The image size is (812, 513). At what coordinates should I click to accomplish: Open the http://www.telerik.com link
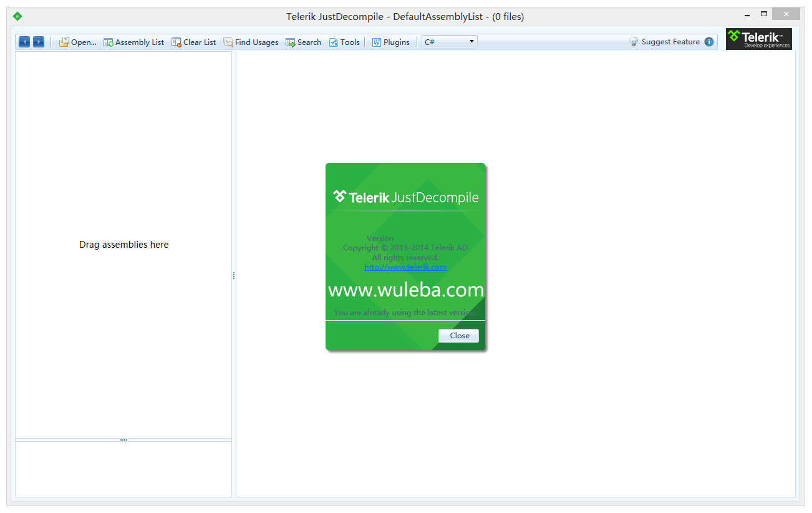click(x=405, y=266)
